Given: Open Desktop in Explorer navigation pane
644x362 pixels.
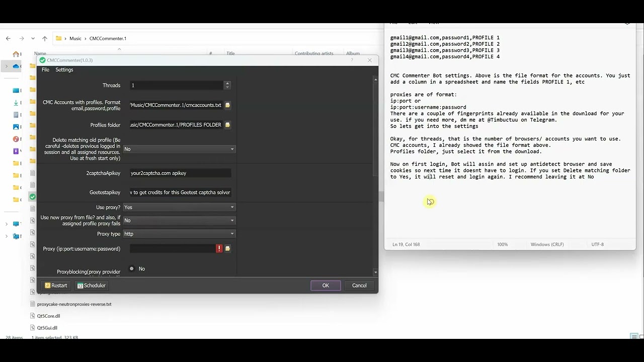Looking at the screenshot, I should pos(17,90).
